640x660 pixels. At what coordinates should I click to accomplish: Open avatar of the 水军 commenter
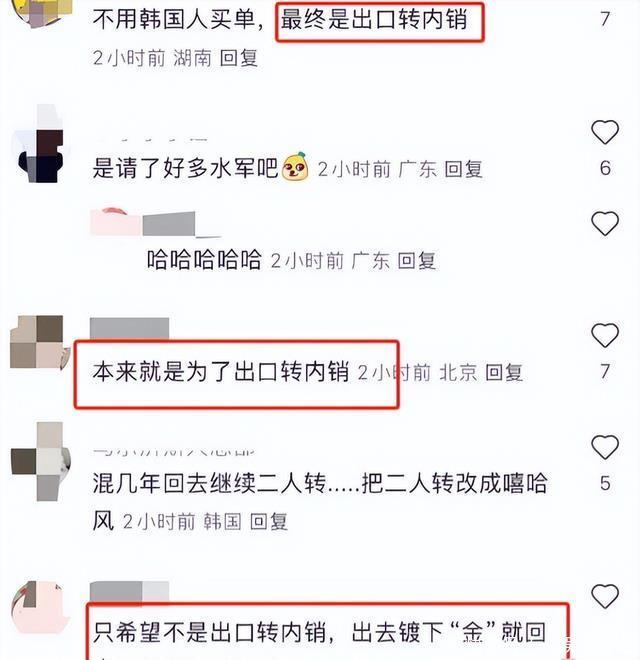coord(41,144)
